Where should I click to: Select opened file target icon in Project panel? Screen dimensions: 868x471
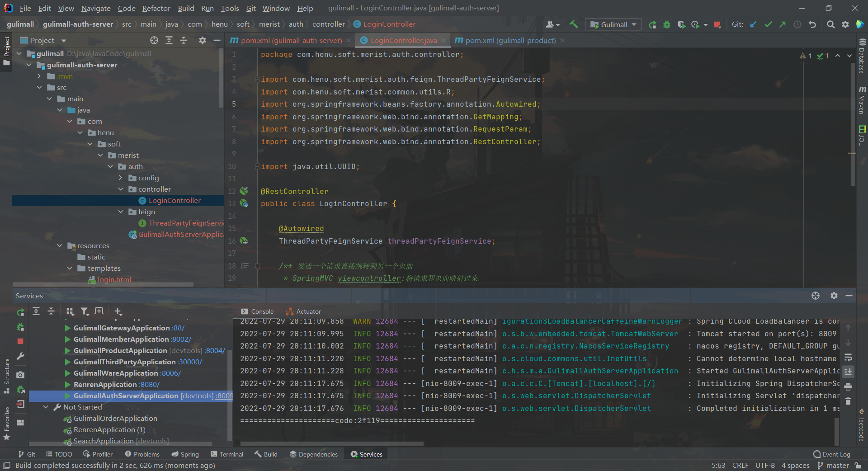click(154, 40)
